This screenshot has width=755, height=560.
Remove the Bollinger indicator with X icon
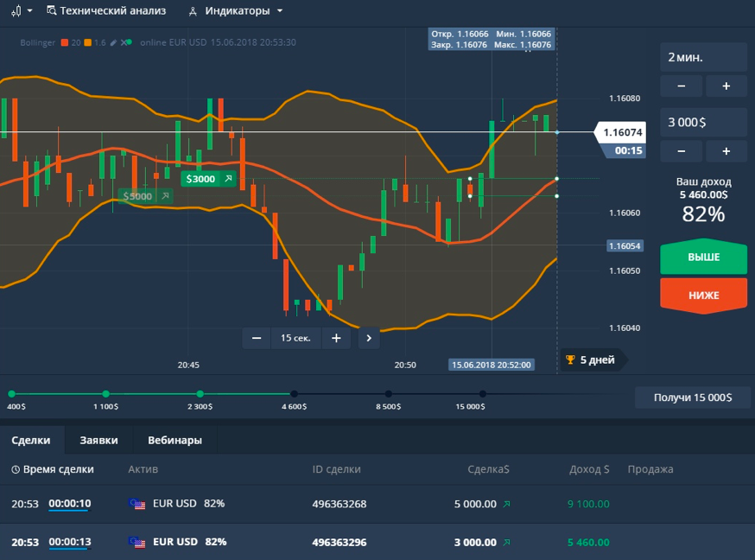124,43
